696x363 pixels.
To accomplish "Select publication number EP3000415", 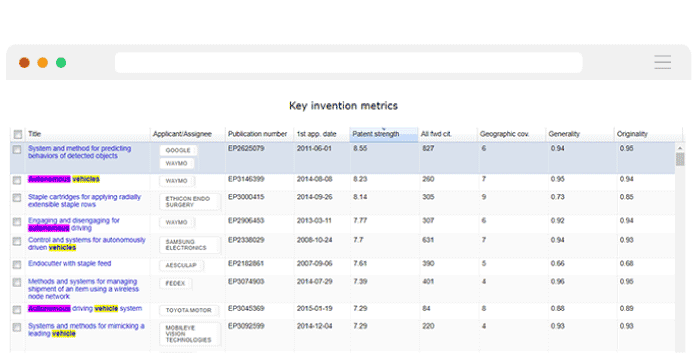I will pyautogui.click(x=246, y=197).
